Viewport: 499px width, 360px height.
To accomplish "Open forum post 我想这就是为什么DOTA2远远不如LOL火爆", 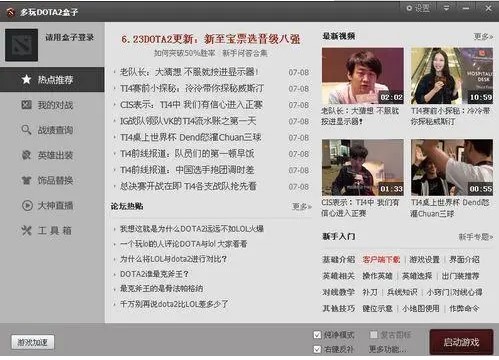I will [x=192, y=229].
